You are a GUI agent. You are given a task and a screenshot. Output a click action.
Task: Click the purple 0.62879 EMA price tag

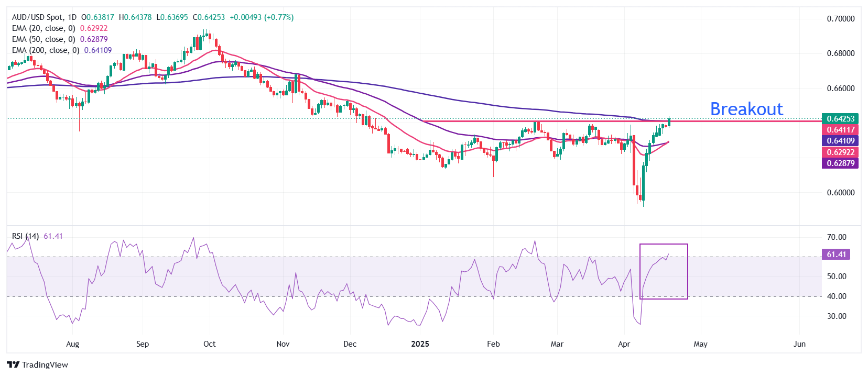tap(840, 163)
